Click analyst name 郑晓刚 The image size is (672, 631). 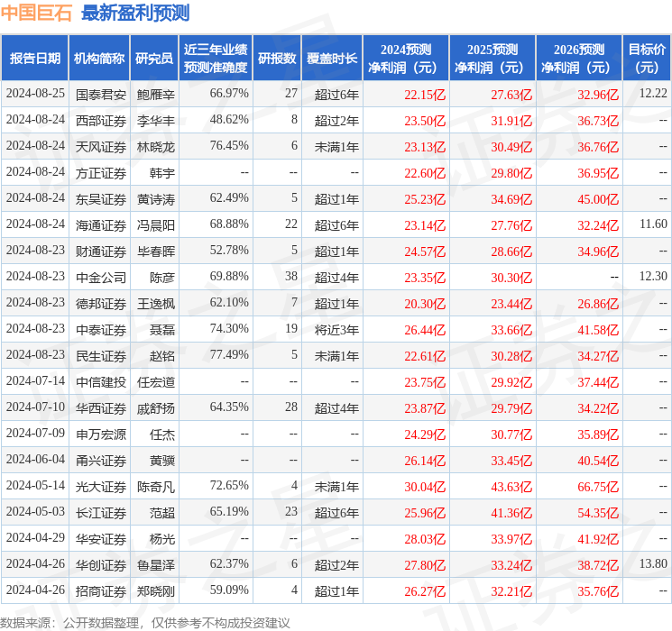coord(156,590)
